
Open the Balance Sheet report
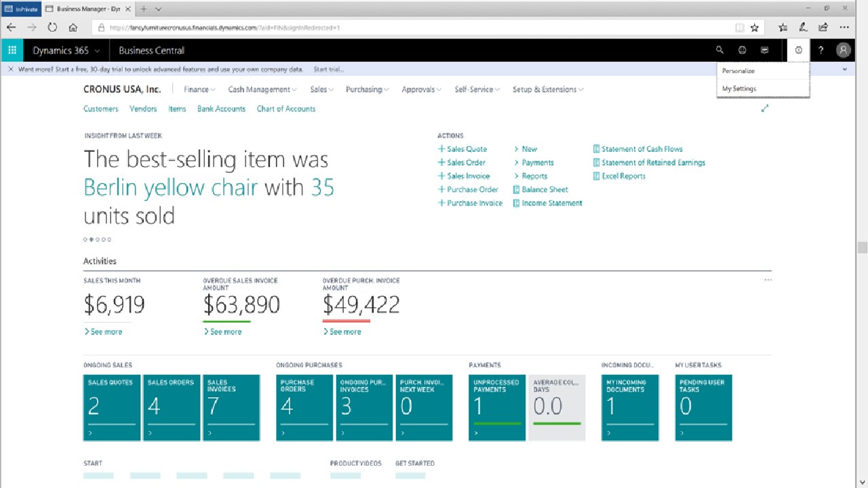click(540, 190)
